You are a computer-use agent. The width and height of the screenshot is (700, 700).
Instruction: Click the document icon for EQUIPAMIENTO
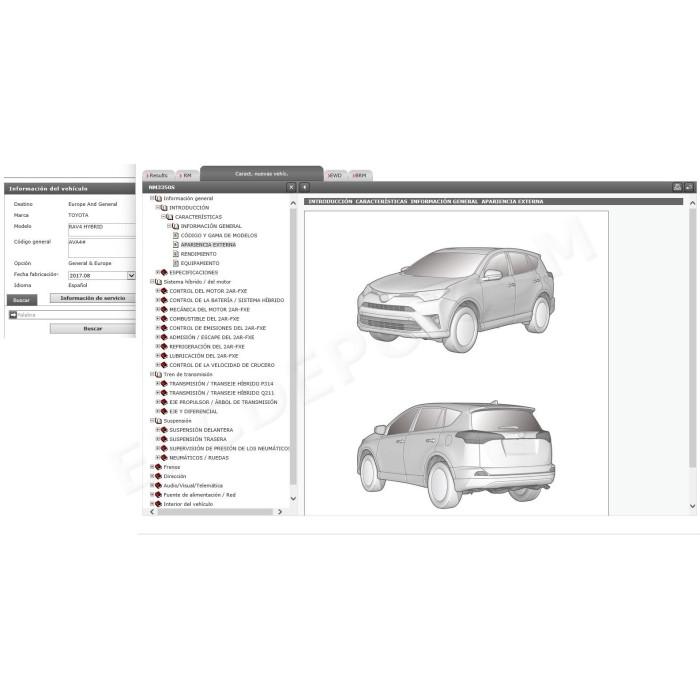point(176,263)
